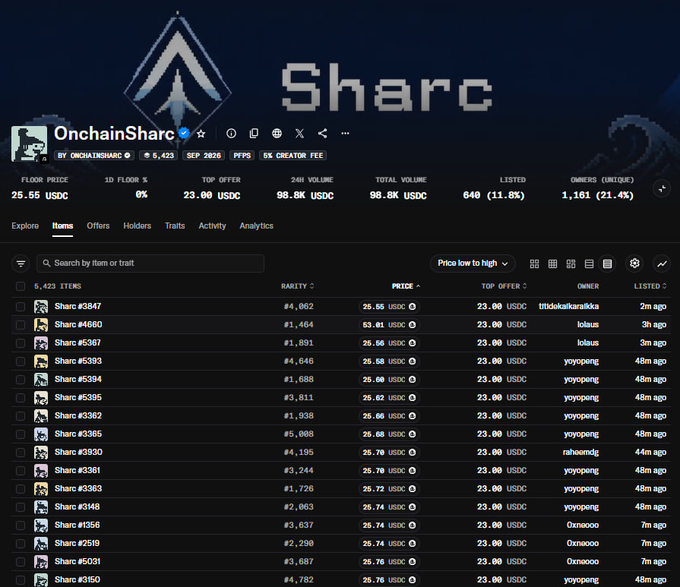The width and height of the screenshot is (680, 587).
Task: Switch to the Analytics tab
Action: point(256,226)
